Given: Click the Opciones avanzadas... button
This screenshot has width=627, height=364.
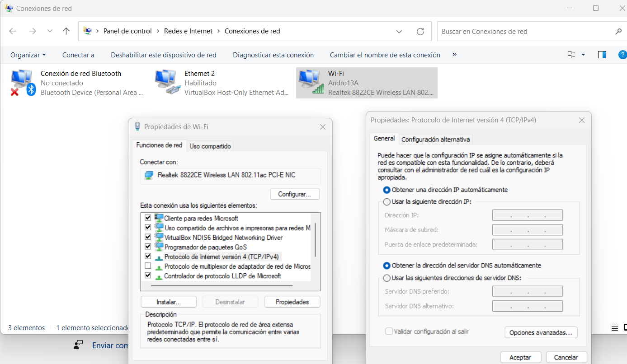Looking at the screenshot, I should click(541, 332).
